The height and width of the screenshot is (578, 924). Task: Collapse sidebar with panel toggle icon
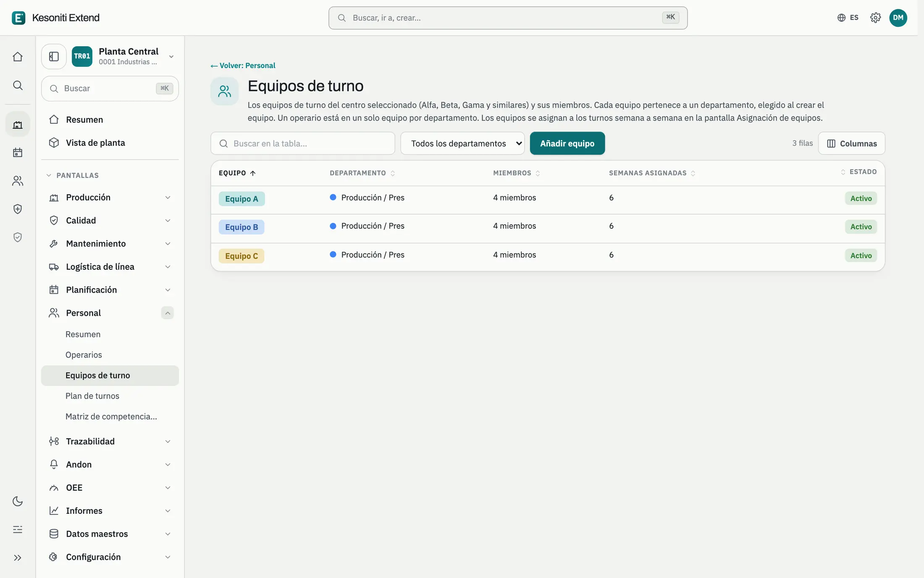pyautogui.click(x=54, y=56)
